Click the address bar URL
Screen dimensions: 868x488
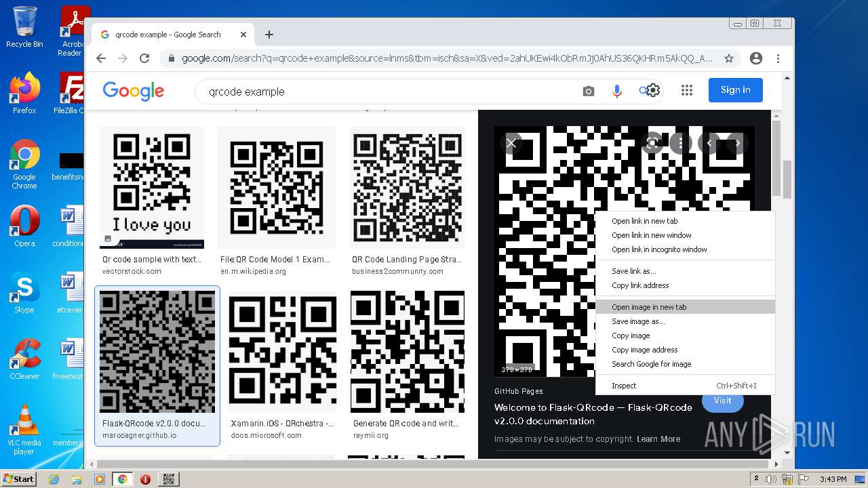click(446, 58)
